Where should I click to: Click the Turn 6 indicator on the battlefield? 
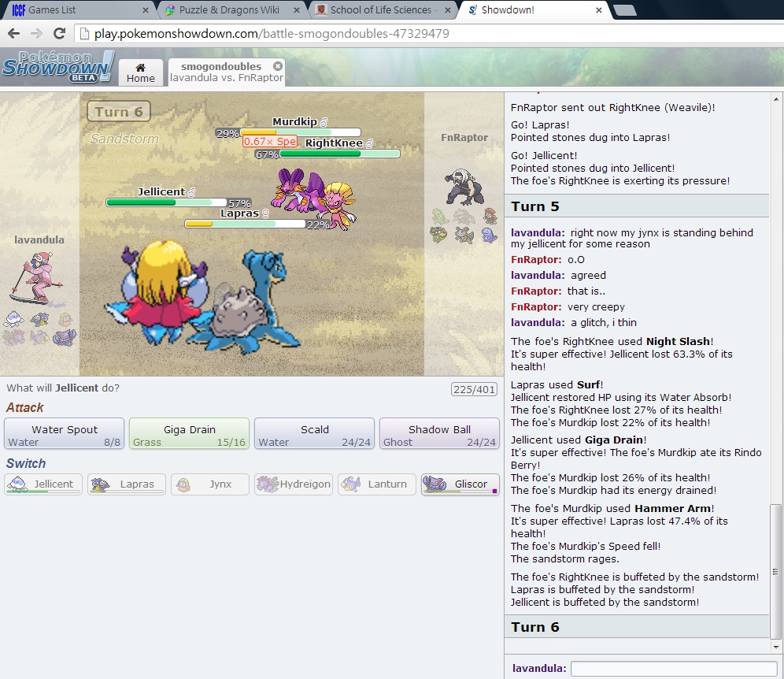(x=119, y=112)
